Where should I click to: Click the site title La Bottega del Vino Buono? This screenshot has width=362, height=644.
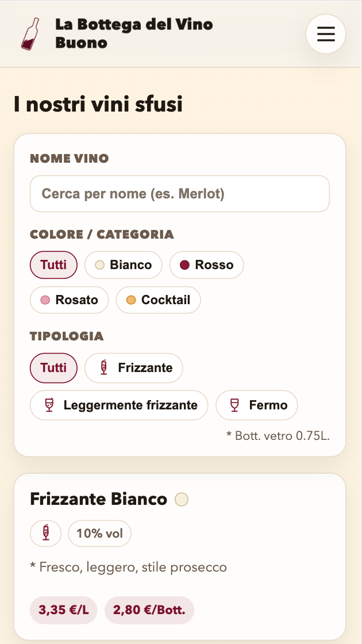coord(134,33)
